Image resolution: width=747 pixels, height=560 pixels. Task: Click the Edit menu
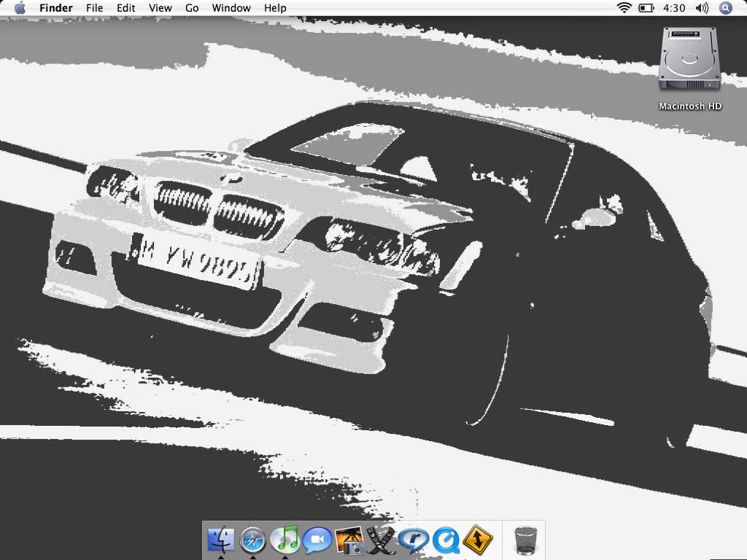[126, 8]
